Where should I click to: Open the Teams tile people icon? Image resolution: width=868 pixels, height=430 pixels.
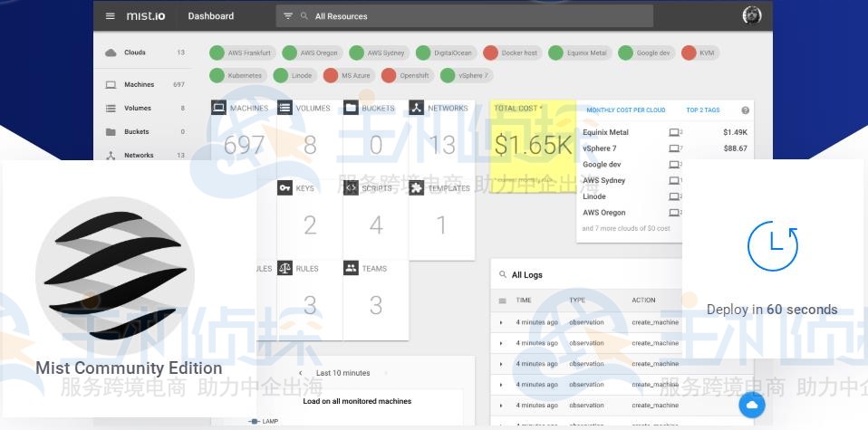click(x=351, y=268)
